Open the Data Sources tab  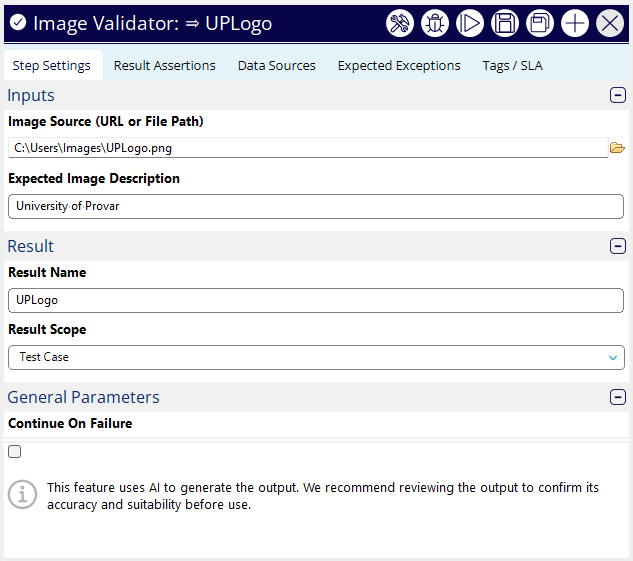click(x=276, y=66)
